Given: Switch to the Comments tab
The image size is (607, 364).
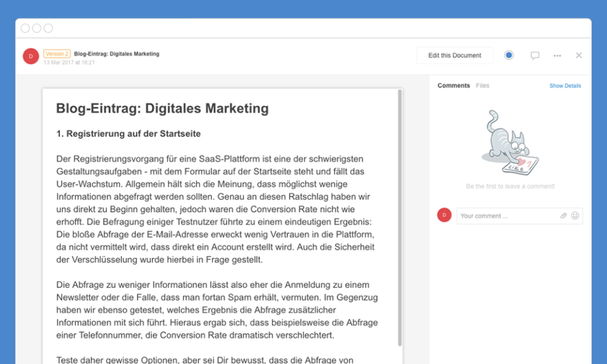Looking at the screenshot, I should pos(454,85).
